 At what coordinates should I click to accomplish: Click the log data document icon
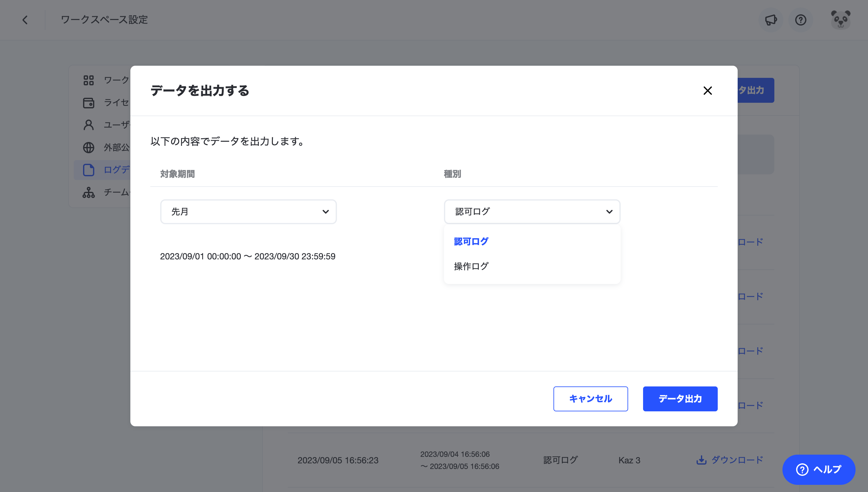coord(88,170)
